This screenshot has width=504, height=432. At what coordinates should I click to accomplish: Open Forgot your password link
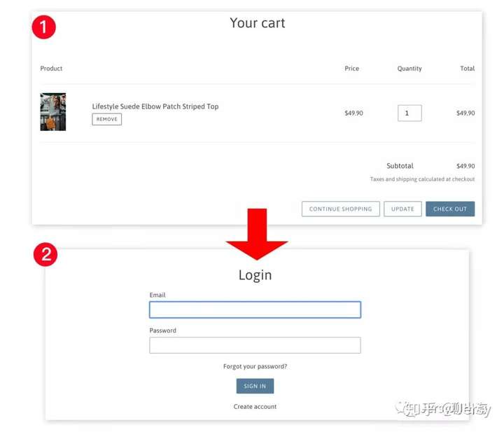tap(255, 366)
